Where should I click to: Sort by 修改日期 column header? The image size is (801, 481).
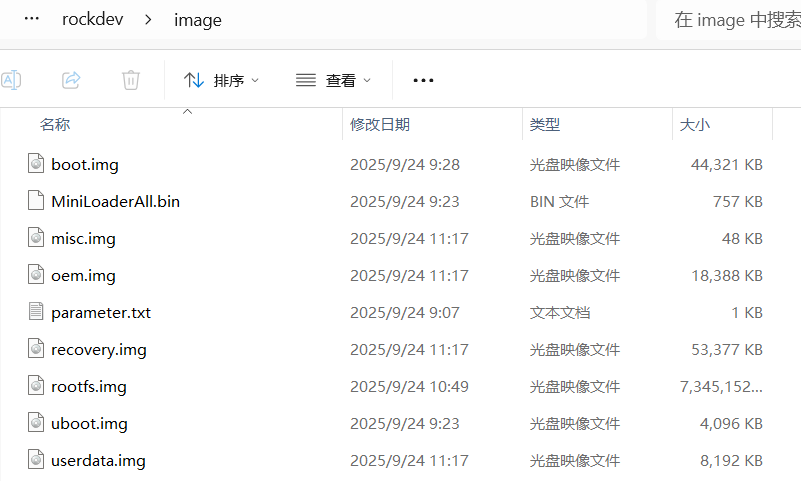coord(380,125)
